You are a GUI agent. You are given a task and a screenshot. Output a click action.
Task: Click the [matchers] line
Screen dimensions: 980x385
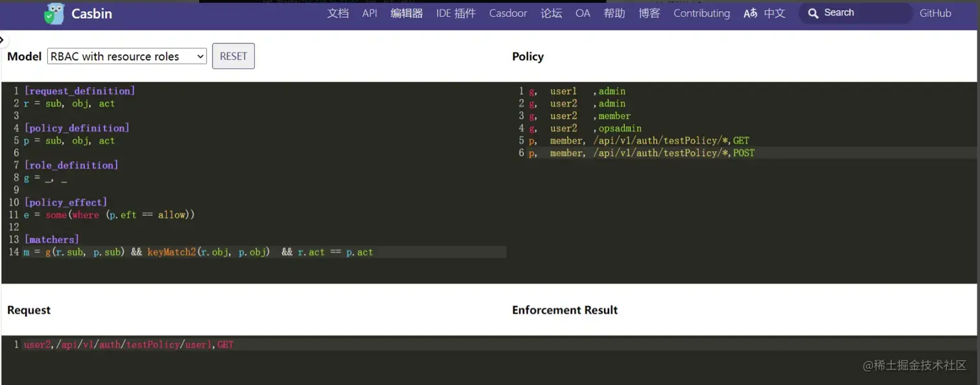pyautogui.click(x=51, y=239)
